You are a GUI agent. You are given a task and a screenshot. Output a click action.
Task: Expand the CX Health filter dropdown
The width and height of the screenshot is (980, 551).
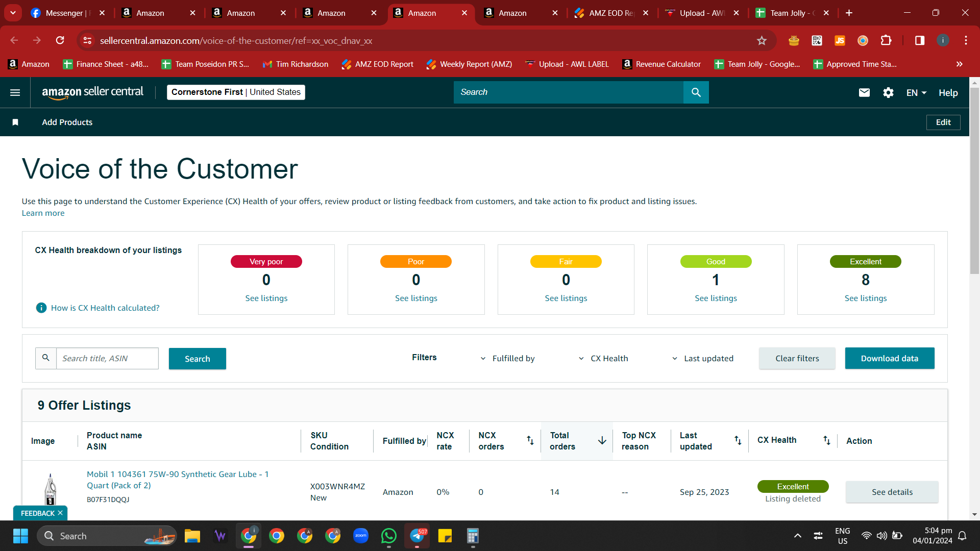click(x=604, y=358)
